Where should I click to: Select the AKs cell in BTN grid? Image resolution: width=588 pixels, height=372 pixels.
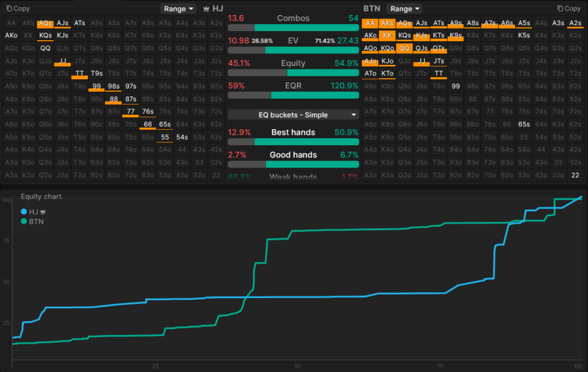click(x=388, y=23)
